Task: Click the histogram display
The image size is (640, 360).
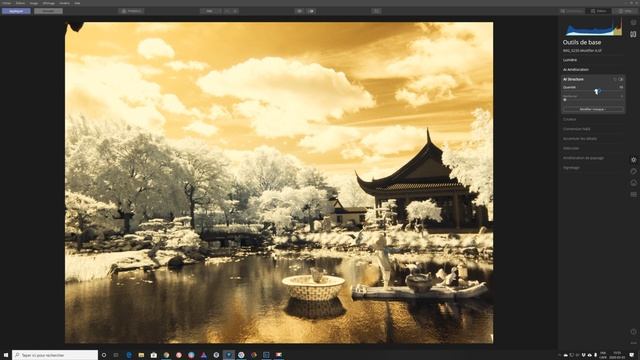Action: [x=594, y=27]
